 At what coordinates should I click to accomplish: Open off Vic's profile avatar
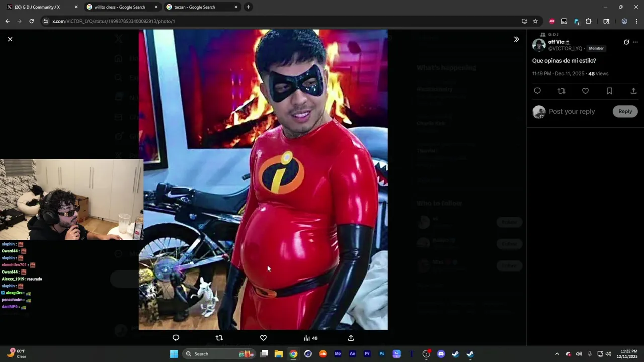tap(539, 45)
